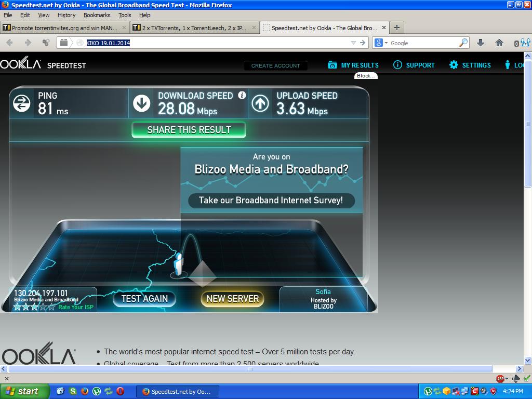Open the Help menu
The image size is (532, 399).
144,15
